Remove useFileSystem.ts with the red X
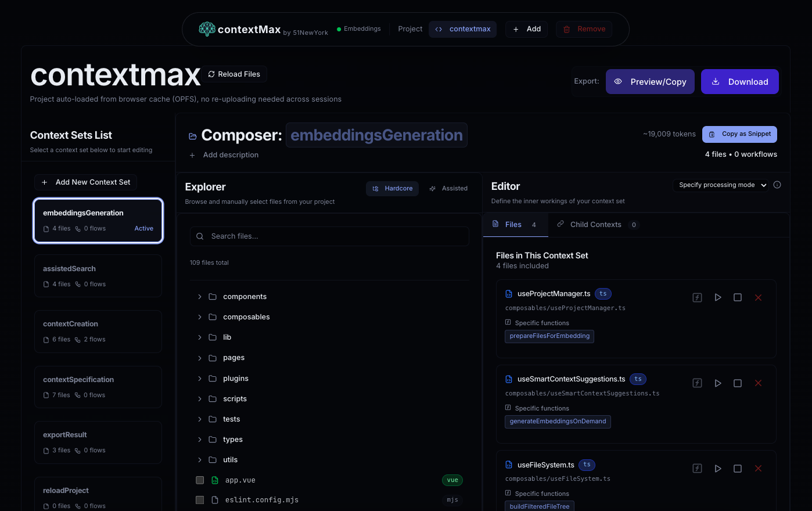 pyautogui.click(x=758, y=469)
